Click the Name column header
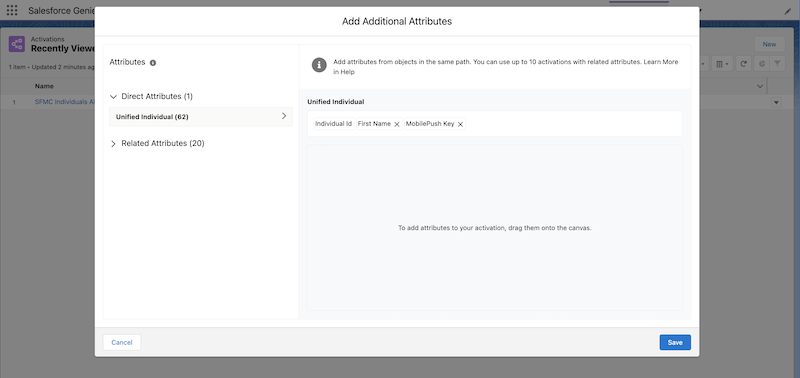This screenshot has width=800, height=378. [x=44, y=86]
